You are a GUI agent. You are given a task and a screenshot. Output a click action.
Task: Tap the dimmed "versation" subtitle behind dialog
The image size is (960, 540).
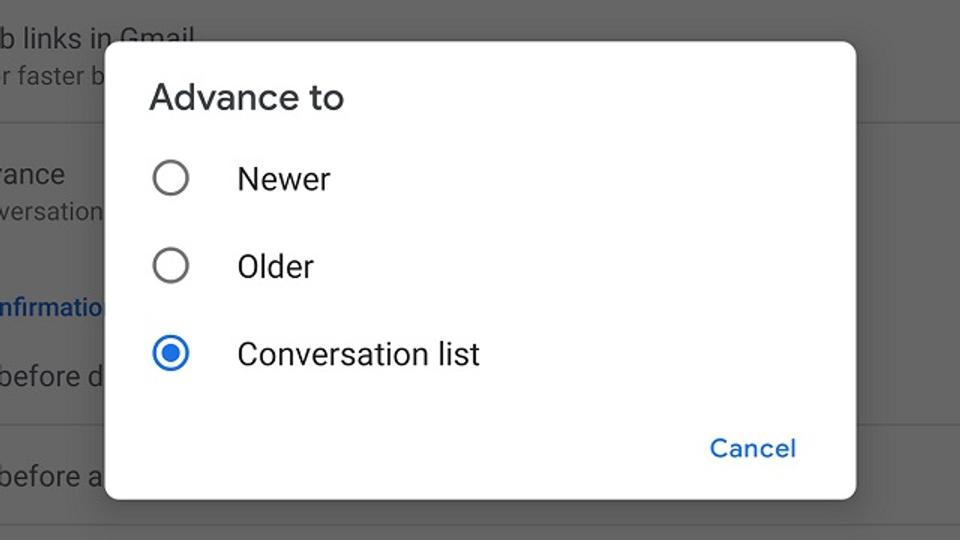pyautogui.click(x=51, y=212)
